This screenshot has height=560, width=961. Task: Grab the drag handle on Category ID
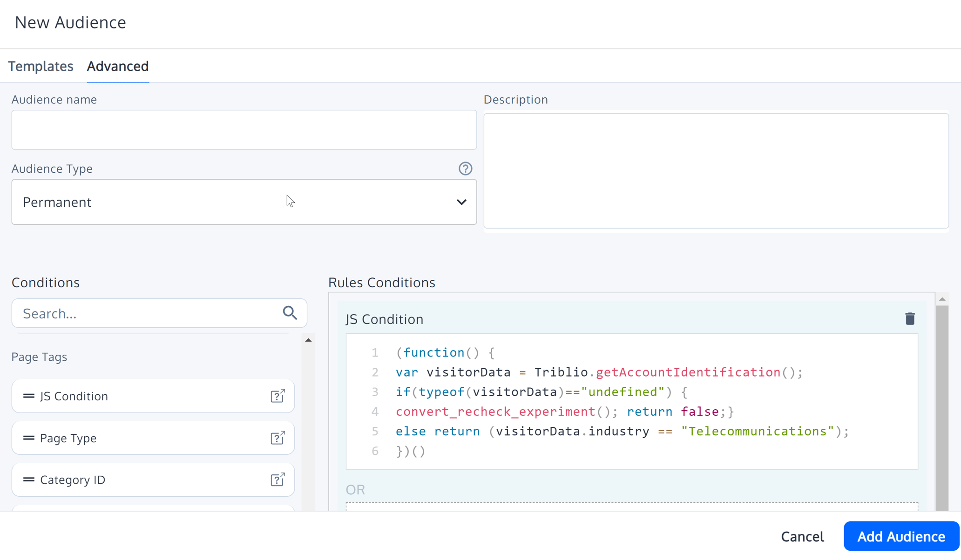coord(28,479)
